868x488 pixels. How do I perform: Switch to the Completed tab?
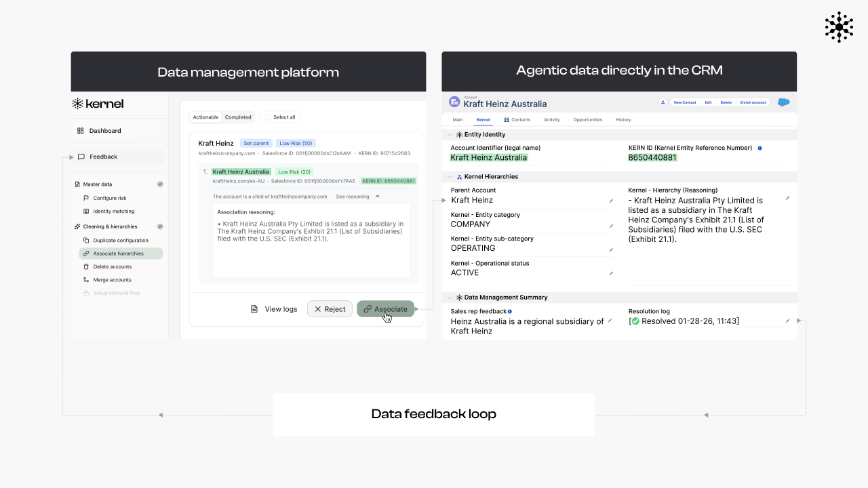point(238,117)
